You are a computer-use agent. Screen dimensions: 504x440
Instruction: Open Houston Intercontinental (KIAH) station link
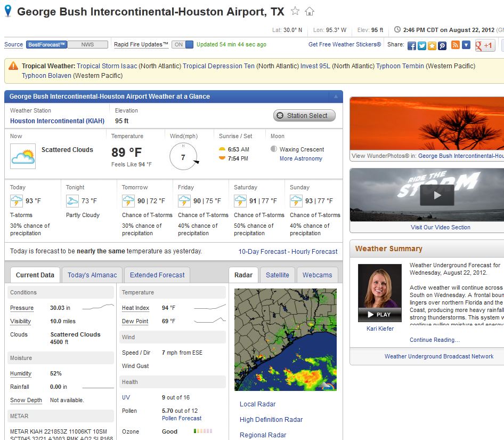pos(57,121)
